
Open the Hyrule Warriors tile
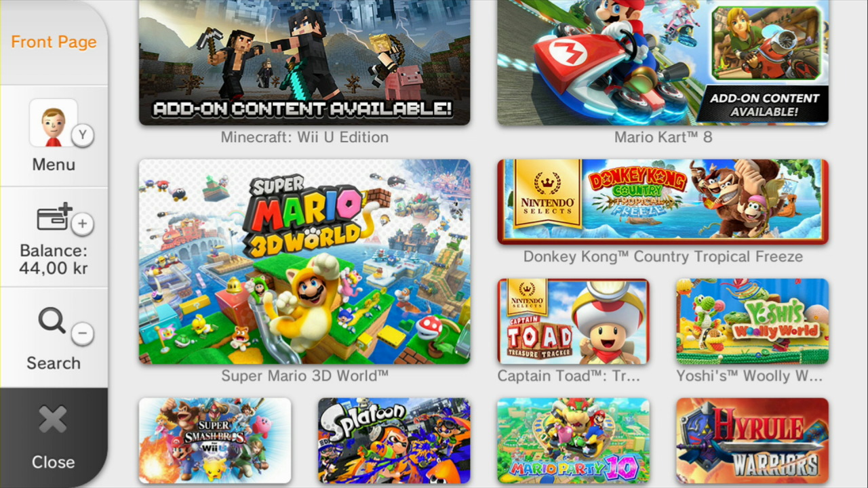coord(752,441)
